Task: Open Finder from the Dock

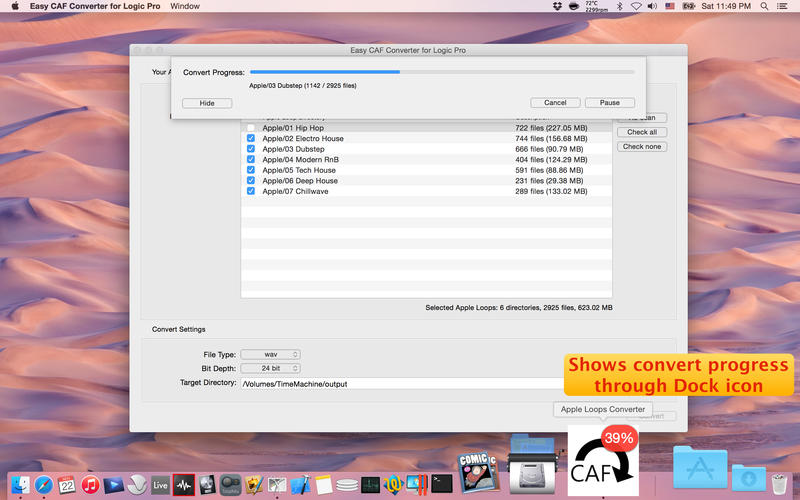Action: tap(18, 484)
